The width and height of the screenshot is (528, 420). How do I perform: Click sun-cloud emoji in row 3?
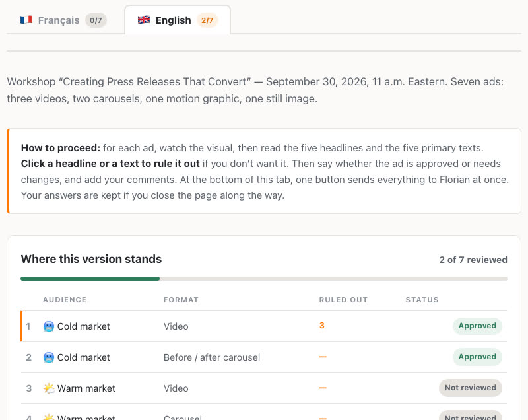(x=49, y=388)
